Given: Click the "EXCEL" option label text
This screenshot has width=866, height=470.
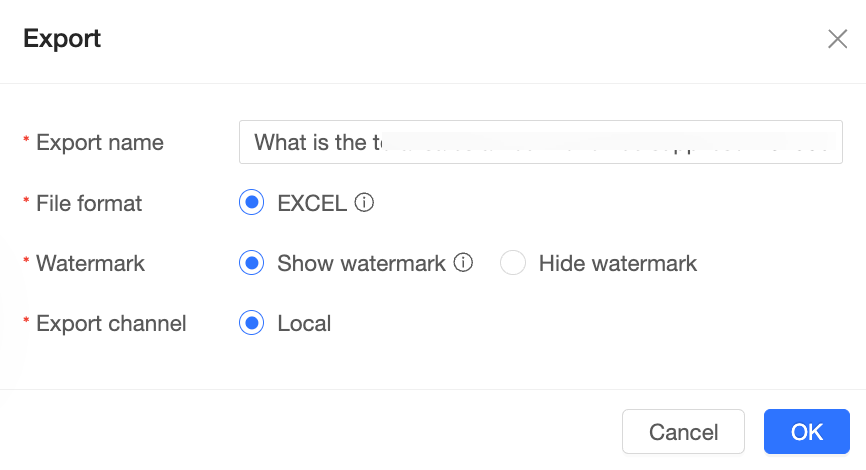Looking at the screenshot, I should (312, 204).
